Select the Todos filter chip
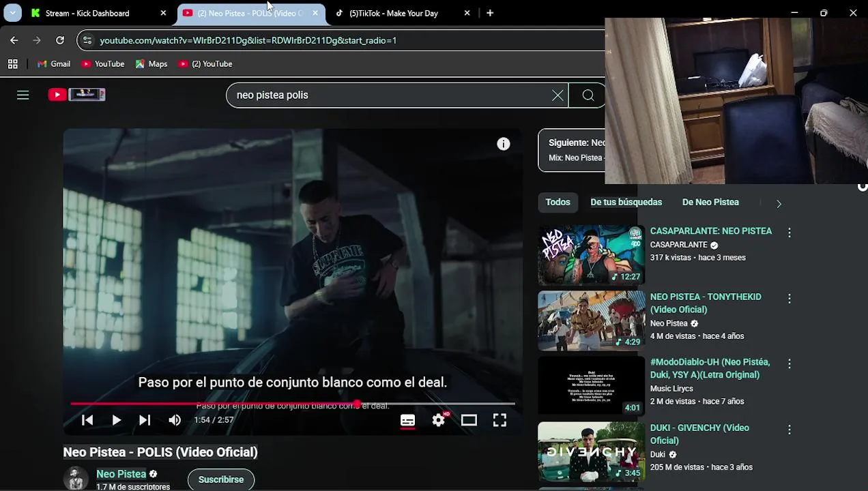The height and width of the screenshot is (491, 868). pos(558,203)
